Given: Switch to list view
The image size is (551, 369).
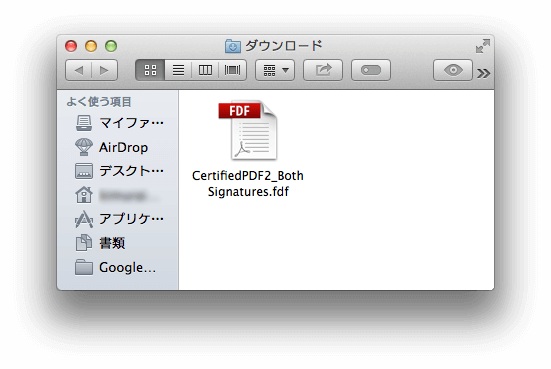Looking at the screenshot, I should (178, 70).
